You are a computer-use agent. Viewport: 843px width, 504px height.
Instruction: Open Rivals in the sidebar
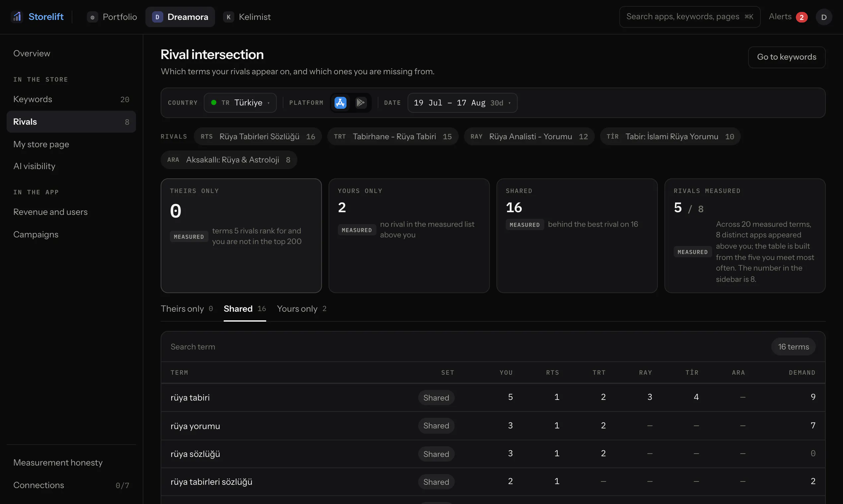[71, 122]
